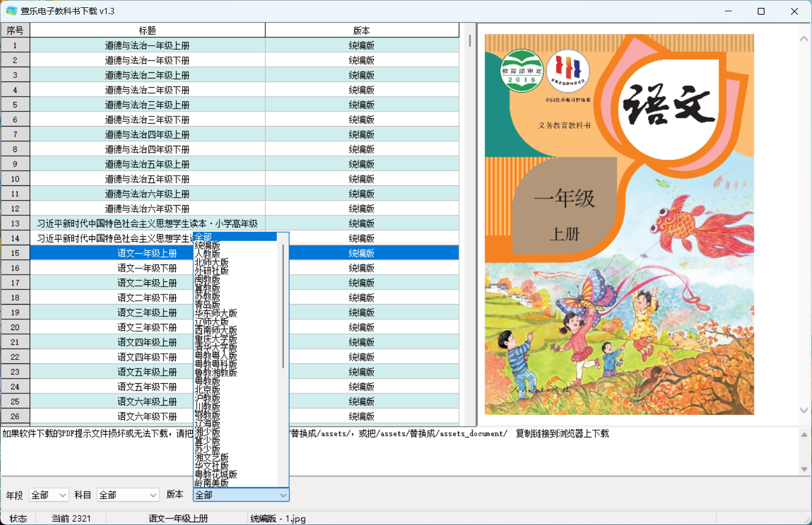Sort by the 标题 column header

(x=148, y=31)
